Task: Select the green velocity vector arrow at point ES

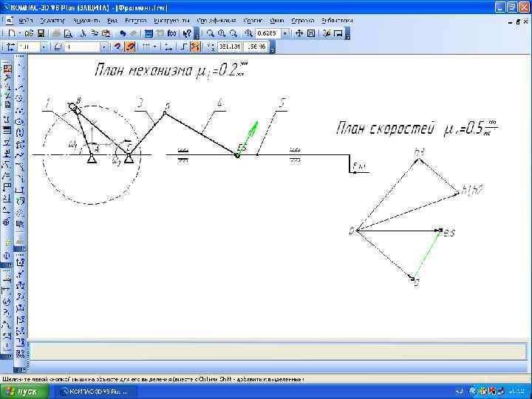Action: tap(248, 140)
